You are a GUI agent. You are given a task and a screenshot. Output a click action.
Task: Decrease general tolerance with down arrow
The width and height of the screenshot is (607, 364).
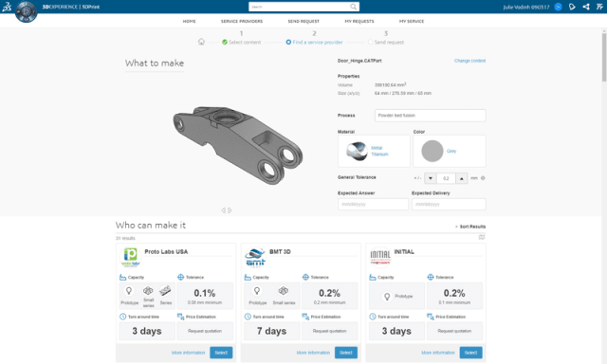click(x=431, y=178)
